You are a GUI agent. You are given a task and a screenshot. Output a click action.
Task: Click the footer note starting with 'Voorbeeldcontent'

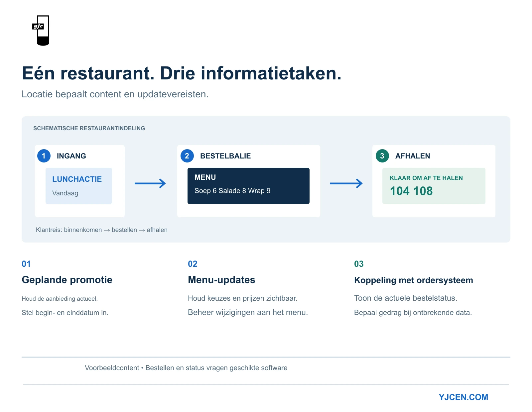click(186, 368)
